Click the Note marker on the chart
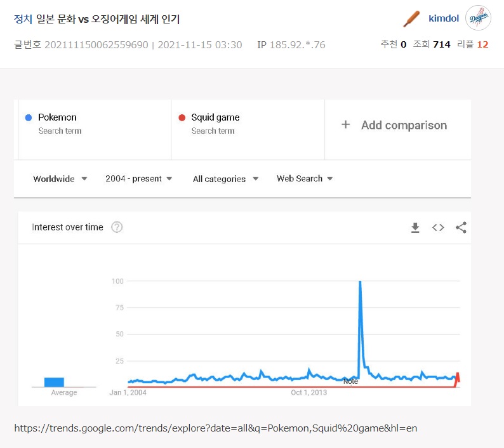Screen dimensions: 504x448 point(350,381)
